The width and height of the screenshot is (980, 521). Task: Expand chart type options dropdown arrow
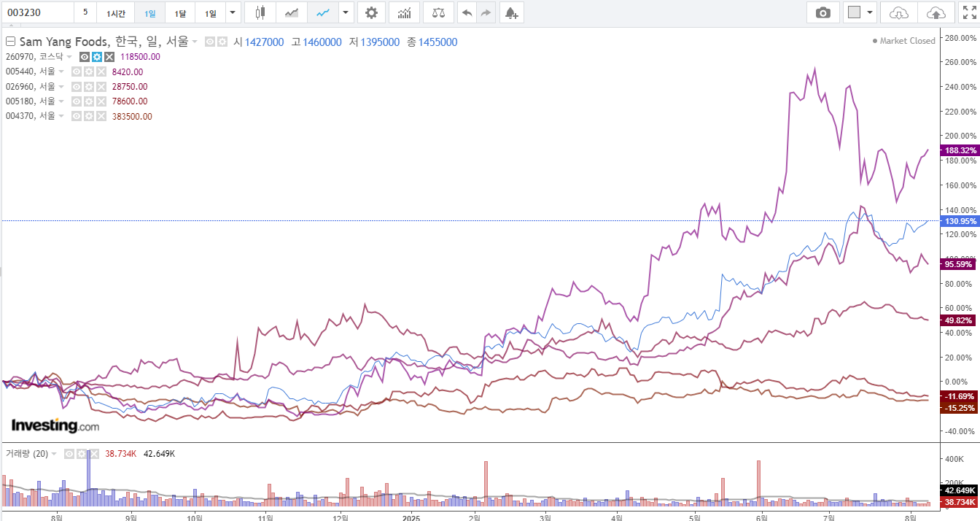(346, 12)
